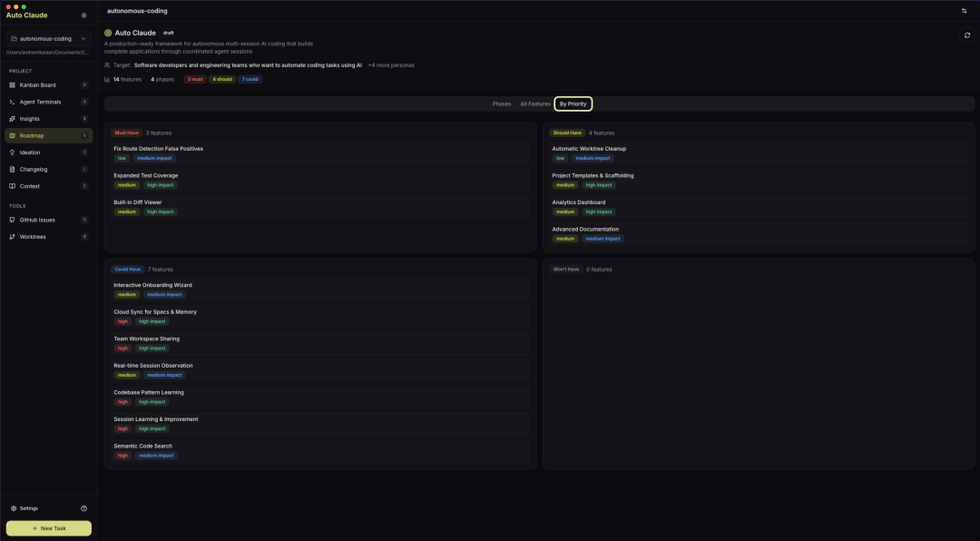Click the 14 features count
980x541 pixels.
(x=128, y=80)
